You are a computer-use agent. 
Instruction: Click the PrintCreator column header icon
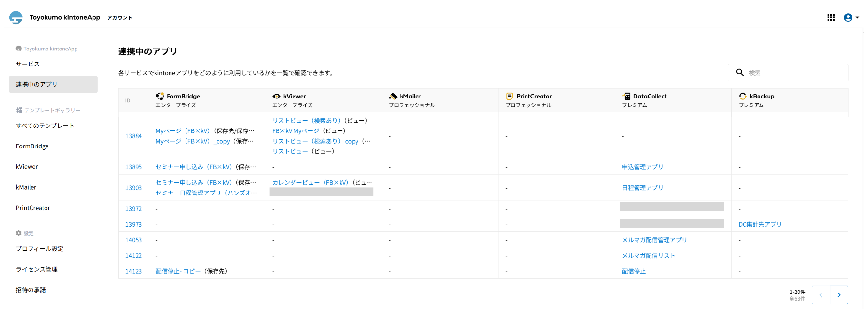point(510,96)
